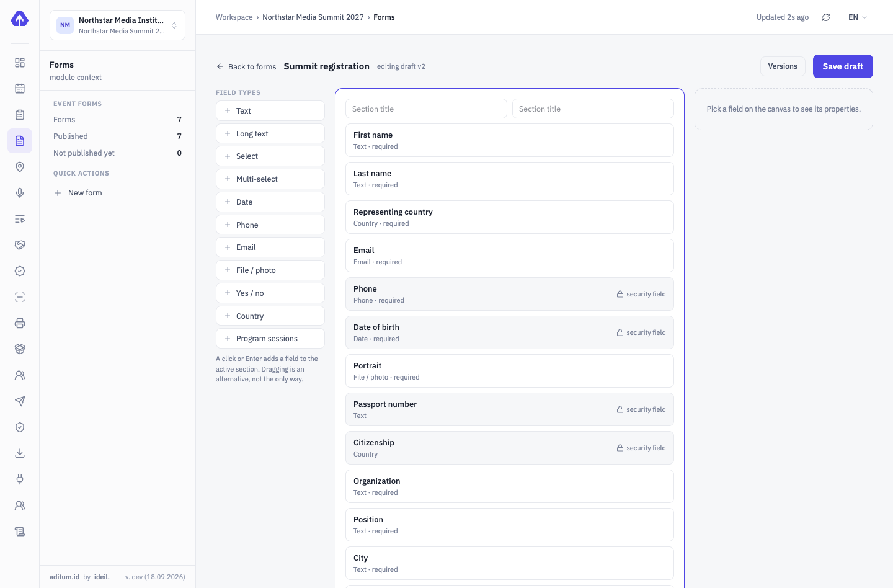Select the Position field card
The image size is (893, 588).
(x=510, y=525)
